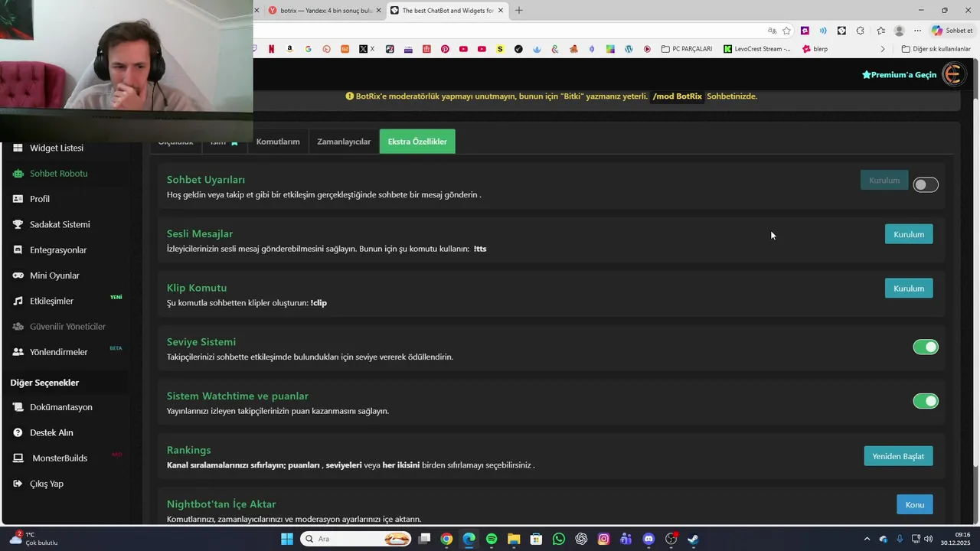Open Dokümantasyon in the sidebar

click(x=52, y=407)
